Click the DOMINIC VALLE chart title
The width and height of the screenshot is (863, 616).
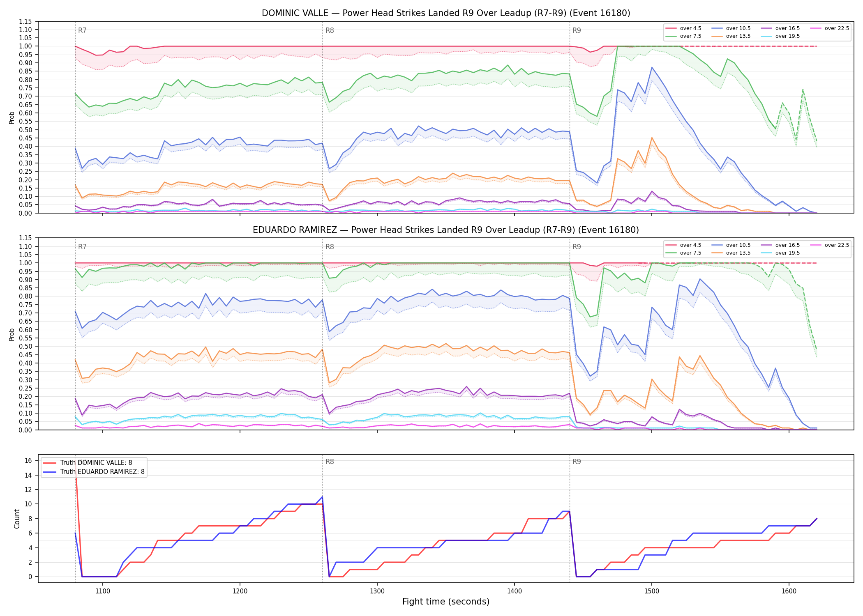[446, 13]
